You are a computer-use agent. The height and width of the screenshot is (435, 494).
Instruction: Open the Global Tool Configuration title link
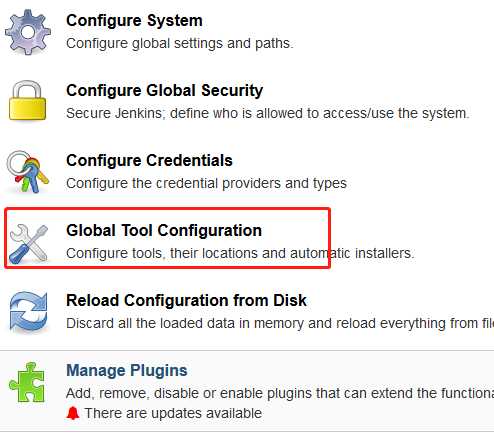coord(164,231)
